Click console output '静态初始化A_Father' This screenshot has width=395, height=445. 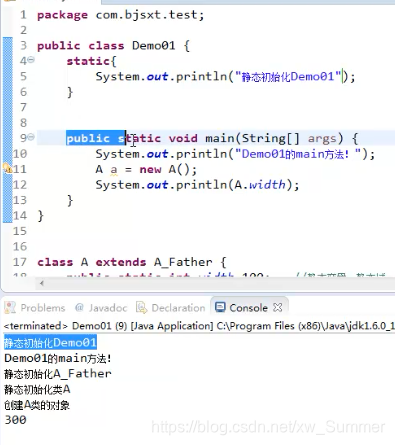click(58, 374)
